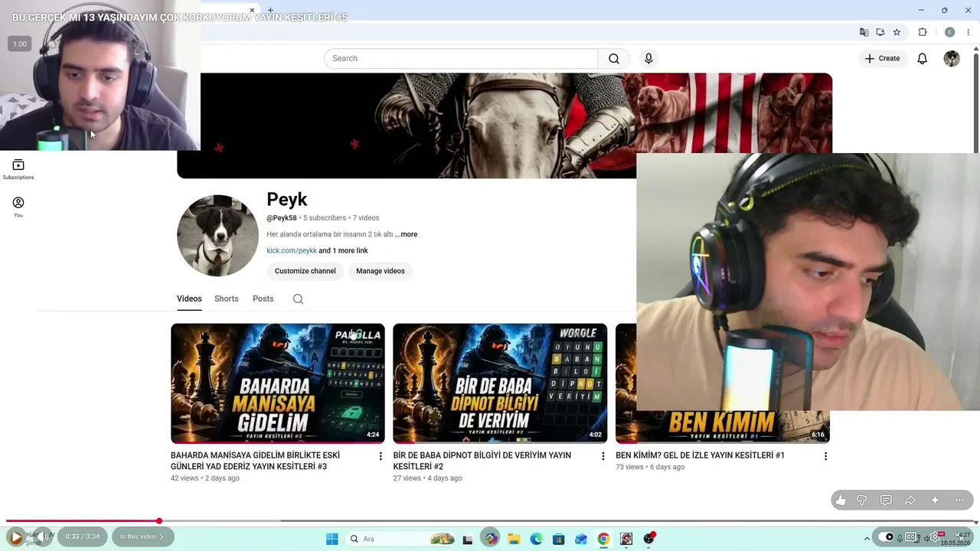This screenshot has width=980, height=551.
Task: Translate this page via Chrome toolbar icon
Action: [x=864, y=32]
